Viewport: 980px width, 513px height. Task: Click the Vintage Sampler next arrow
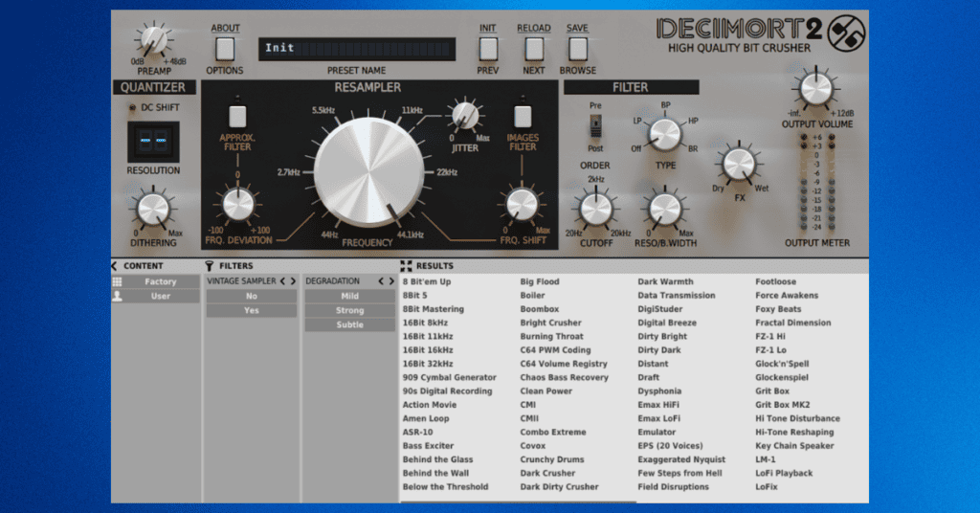[294, 281]
